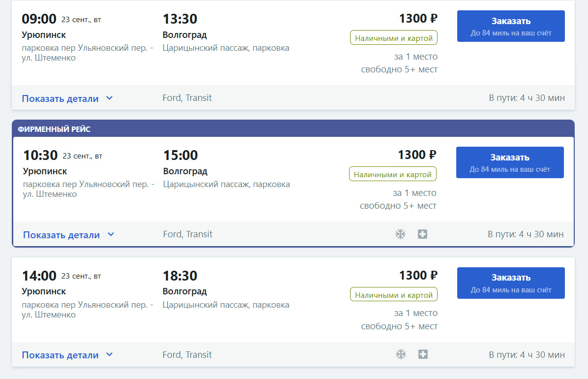Screen dimensions: 588x379
Task: Click snowflake air-conditioning icon on 10:30 trip
Action: [x=401, y=234]
